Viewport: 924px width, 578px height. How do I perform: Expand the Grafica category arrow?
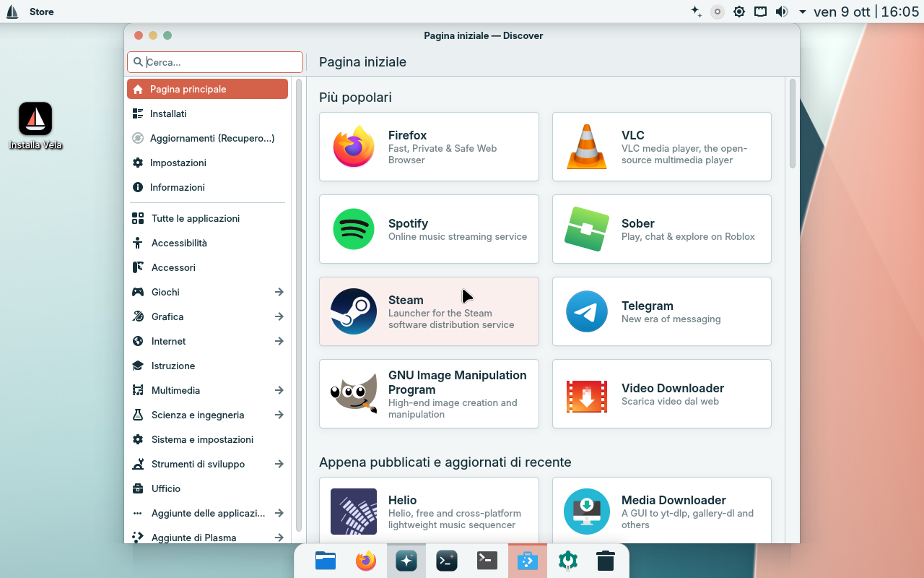pyautogui.click(x=279, y=316)
